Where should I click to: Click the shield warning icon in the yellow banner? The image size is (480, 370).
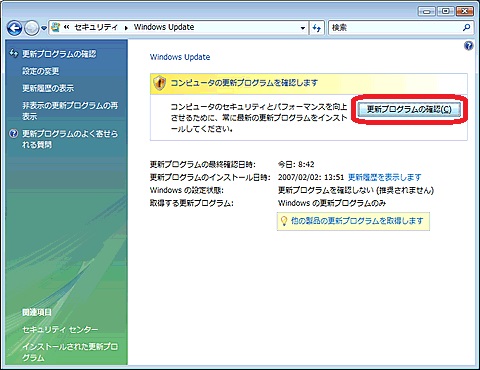click(160, 82)
